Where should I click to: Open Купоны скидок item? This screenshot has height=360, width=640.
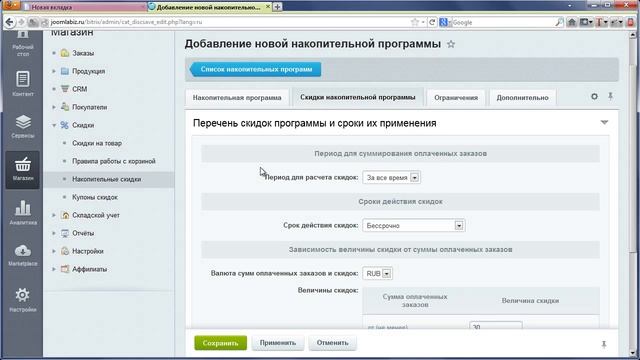click(95, 197)
